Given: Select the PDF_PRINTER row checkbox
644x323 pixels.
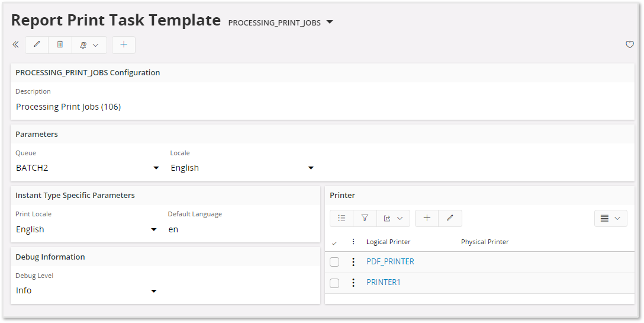Looking at the screenshot, I should click(x=334, y=262).
